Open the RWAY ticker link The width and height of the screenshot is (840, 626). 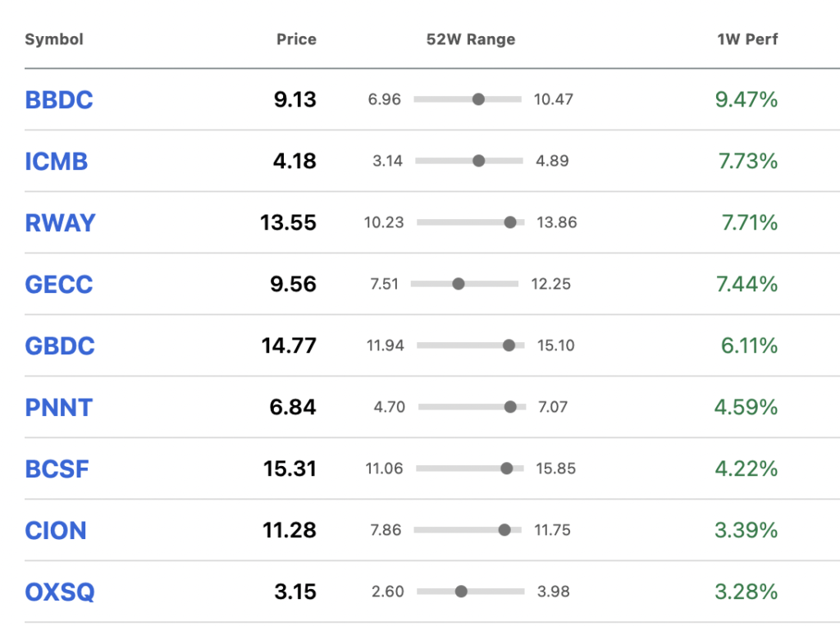click(60, 223)
